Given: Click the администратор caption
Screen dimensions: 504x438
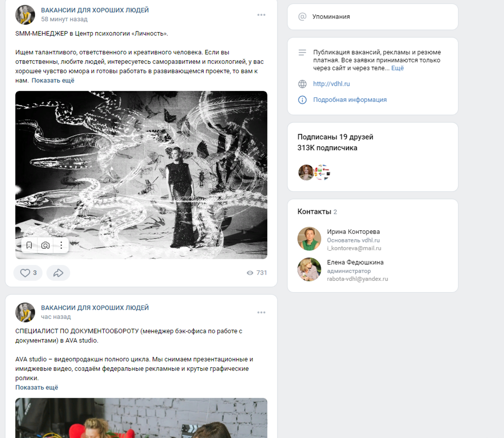Looking at the screenshot, I should 349,271.
